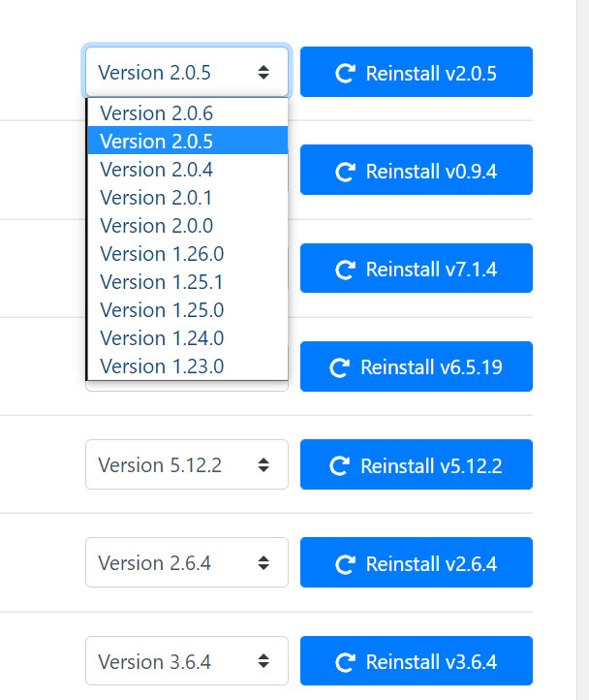589x700 pixels.
Task: Choose Version 2.0.0 from list
Action: (187, 226)
